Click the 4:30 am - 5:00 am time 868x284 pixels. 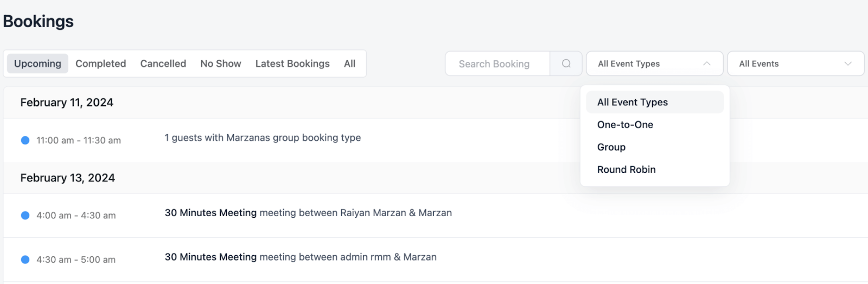tap(76, 260)
